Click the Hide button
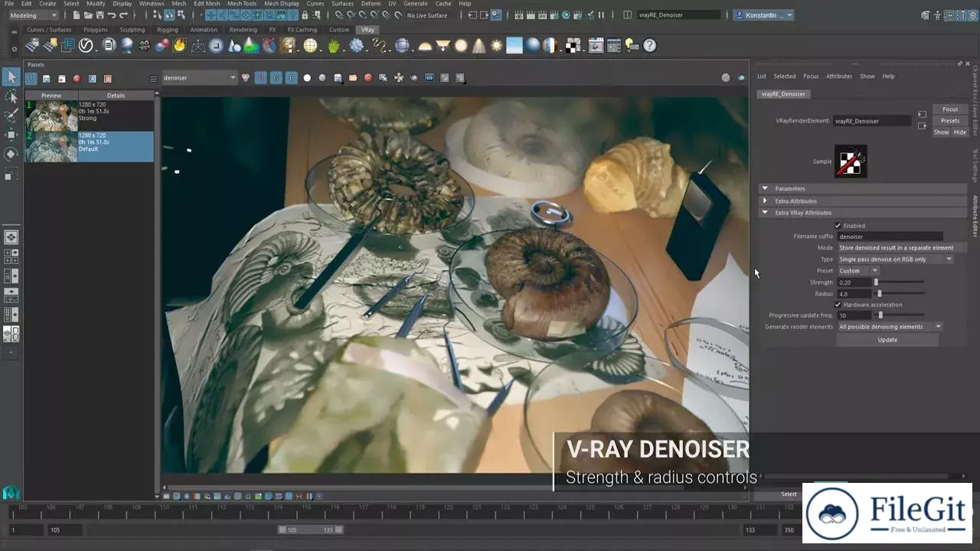The height and width of the screenshot is (551, 980). pyautogui.click(x=960, y=132)
